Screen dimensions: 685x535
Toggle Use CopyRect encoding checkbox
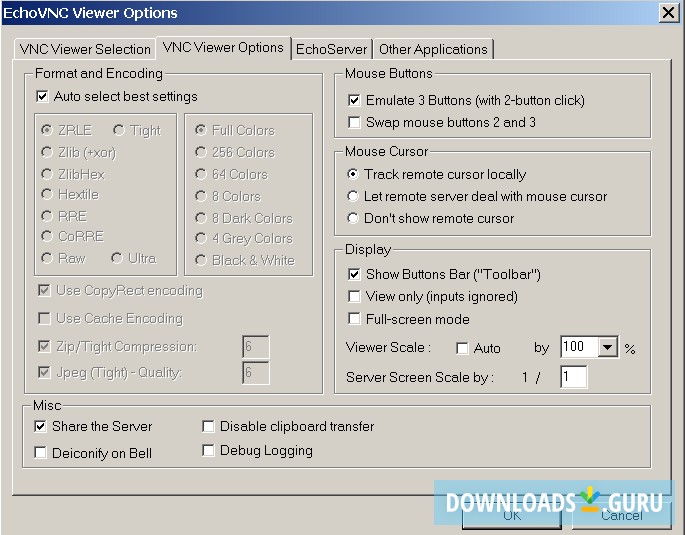point(44,290)
